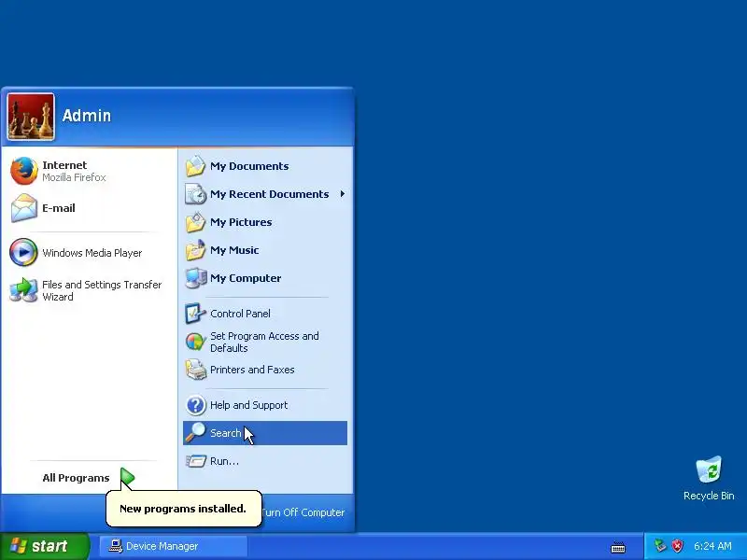This screenshot has height=560, width=747.
Task: Switch to Device Manager taskbar button
Action: coord(173,546)
